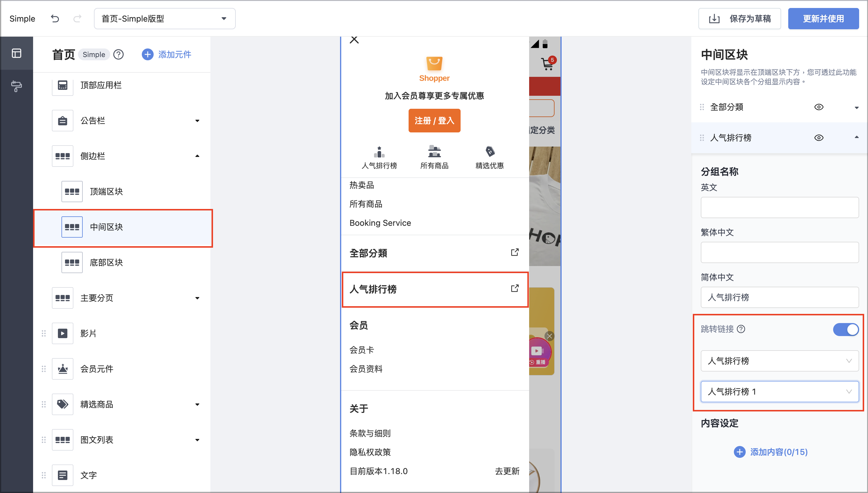Select the 顶部应用栏 component icon
The height and width of the screenshot is (493, 868).
coord(63,85)
